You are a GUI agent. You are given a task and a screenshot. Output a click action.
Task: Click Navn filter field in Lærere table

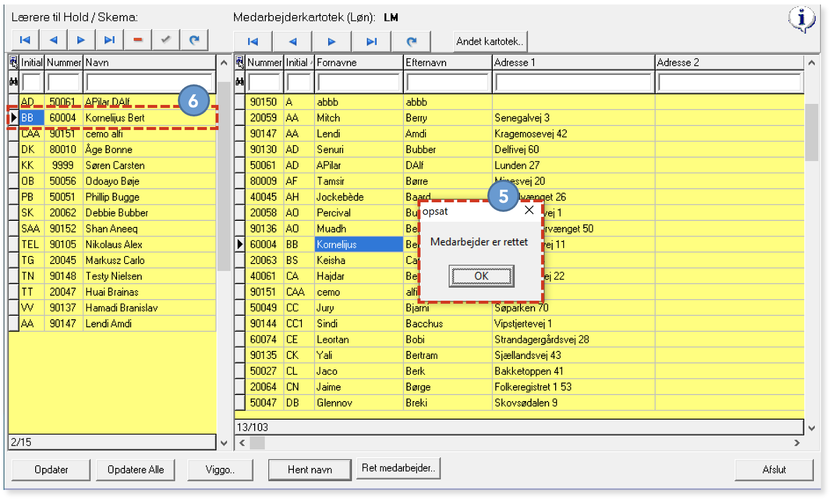click(x=150, y=82)
